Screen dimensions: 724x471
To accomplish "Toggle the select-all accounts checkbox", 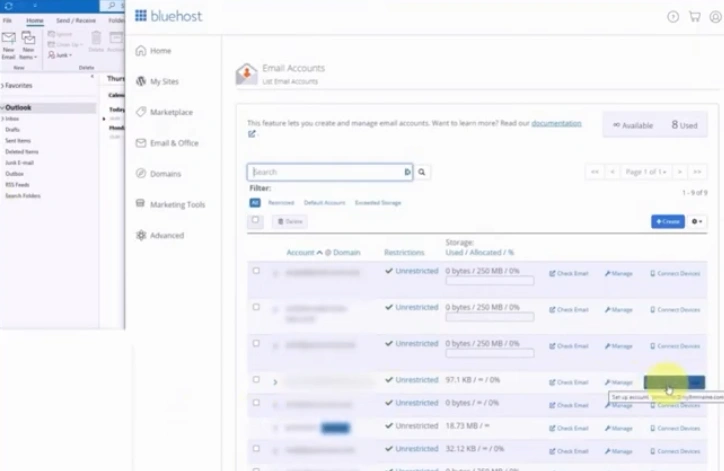I will point(256,220).
